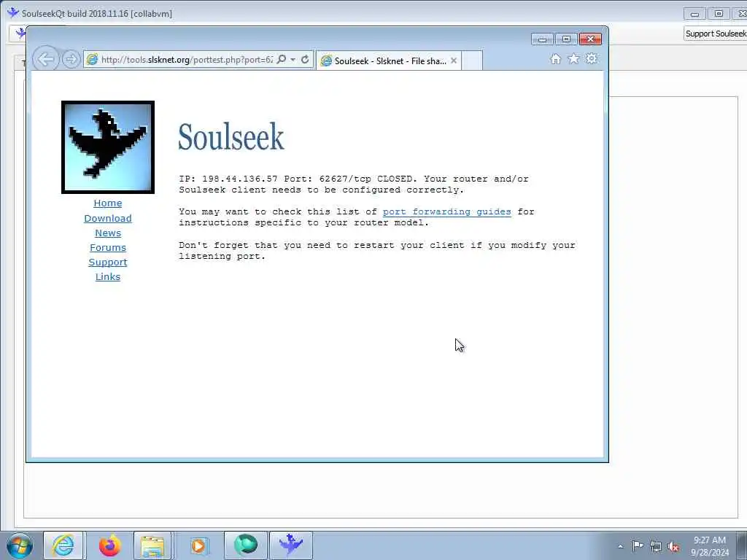Click the network tray icon
Image resolution: width=747 pixels, height=560 pixels.
[x=656, y=546]
